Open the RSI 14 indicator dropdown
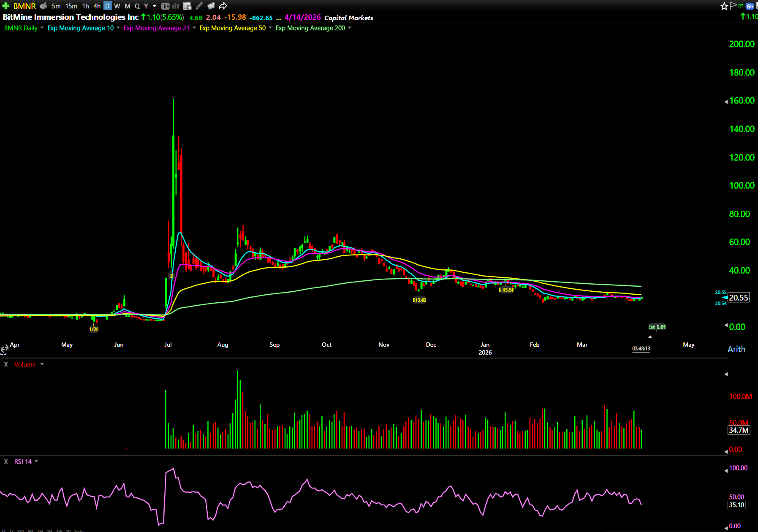 [x=36, y=461]
